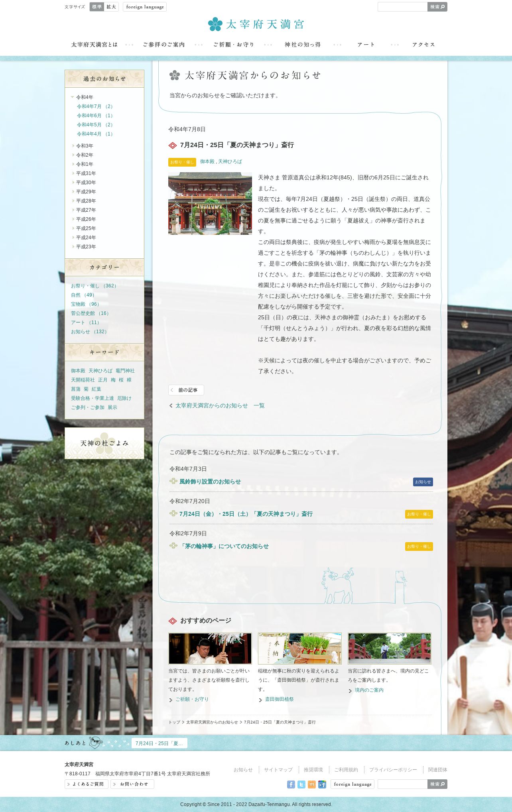Screen dimensions: 512x812
Task: Set text size to 標準
Action: [97, 7]
